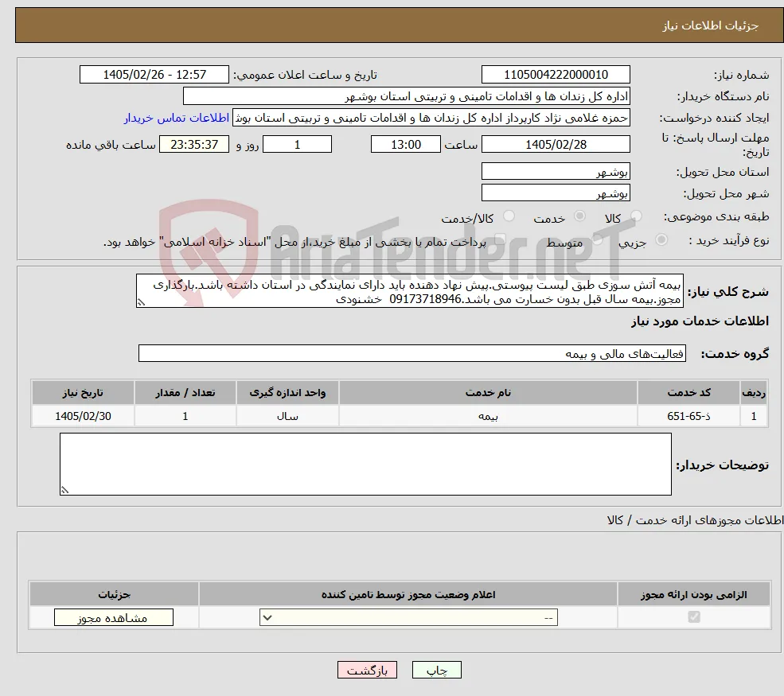
Task: Click the remaining time field 23:35:37
Action: click(x=194, y=145)
